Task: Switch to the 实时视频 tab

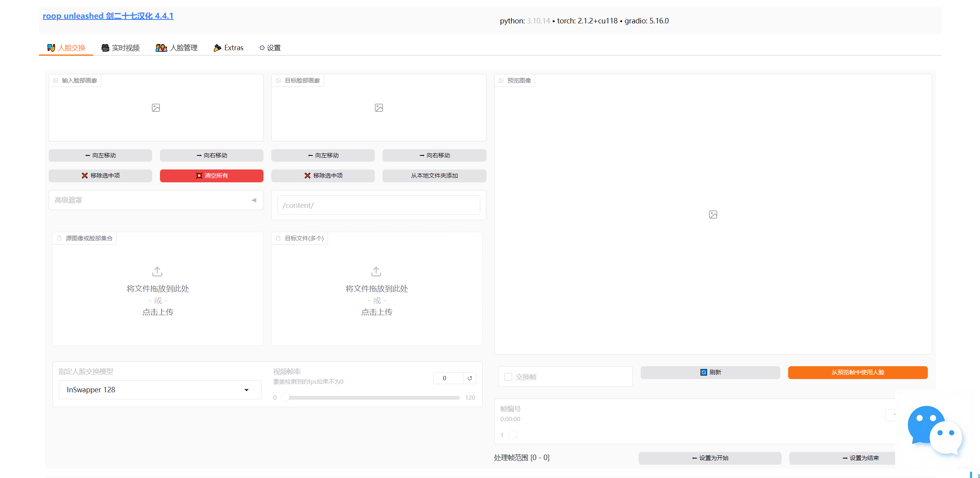Action: coord(120,47)
